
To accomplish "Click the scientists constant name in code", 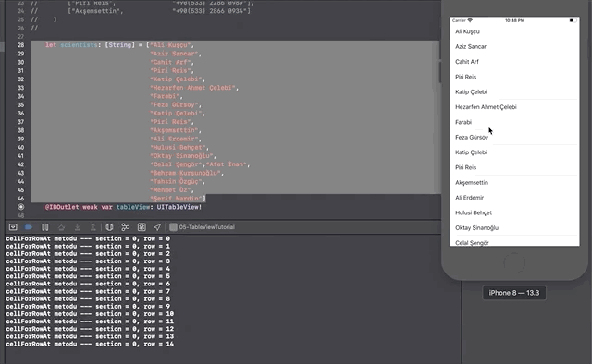I will coord(79,45).
